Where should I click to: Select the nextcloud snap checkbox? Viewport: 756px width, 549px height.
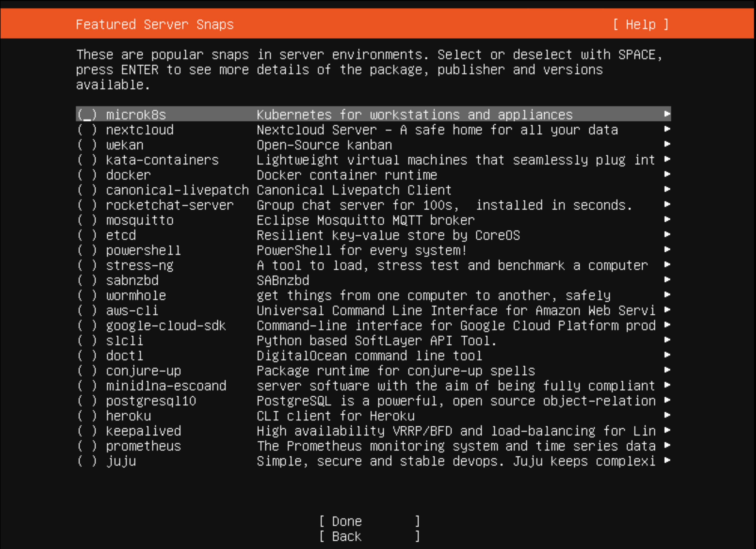pyautogui.click(x=87, y=130)
